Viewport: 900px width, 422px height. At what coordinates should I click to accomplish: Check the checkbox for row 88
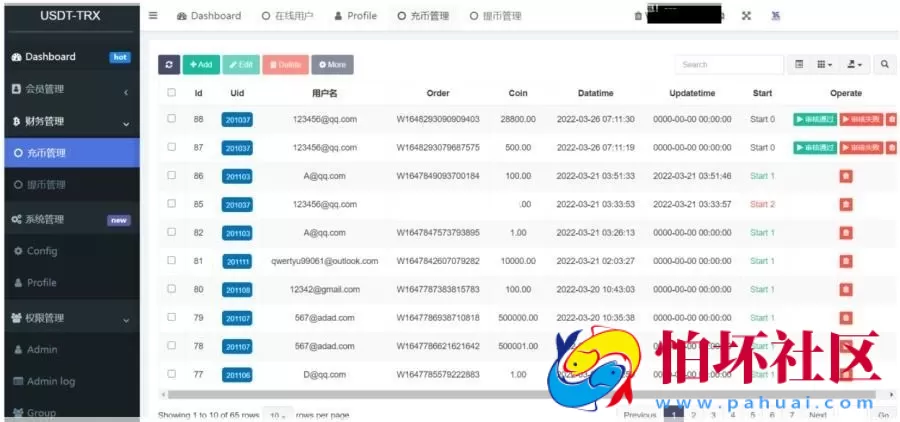[x=172, y=118]
